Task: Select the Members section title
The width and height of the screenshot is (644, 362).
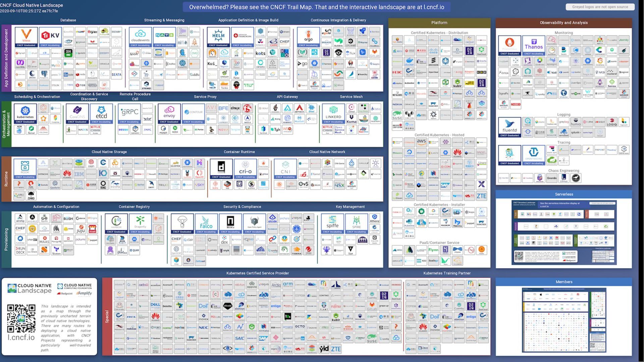Action: 564,282
